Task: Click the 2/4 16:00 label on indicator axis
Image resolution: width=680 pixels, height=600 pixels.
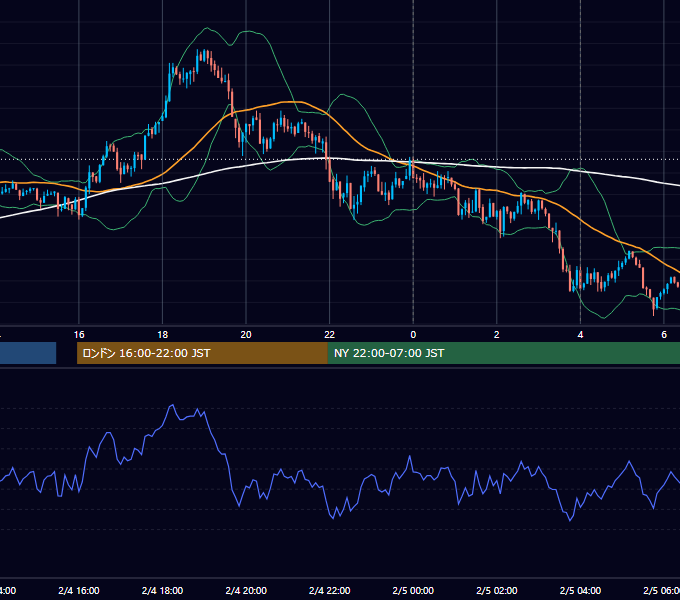Action: click(79, 591)
